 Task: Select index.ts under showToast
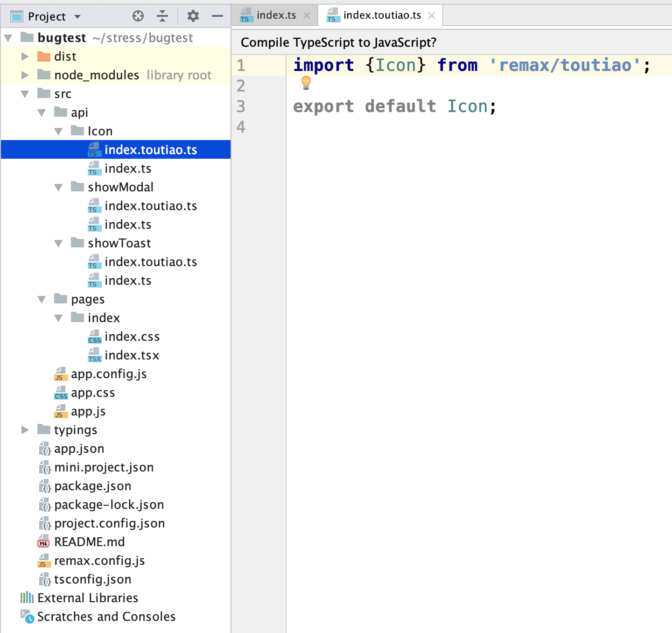[128, 281]
